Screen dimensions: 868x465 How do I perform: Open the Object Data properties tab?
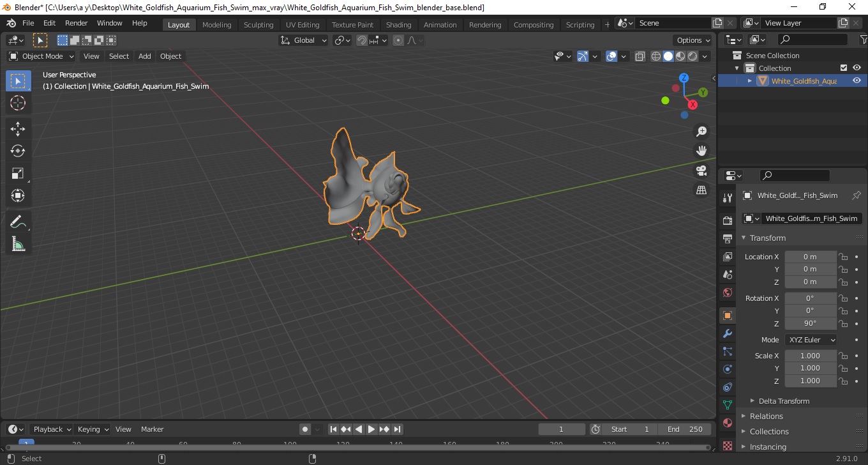[x=728, y=405]
